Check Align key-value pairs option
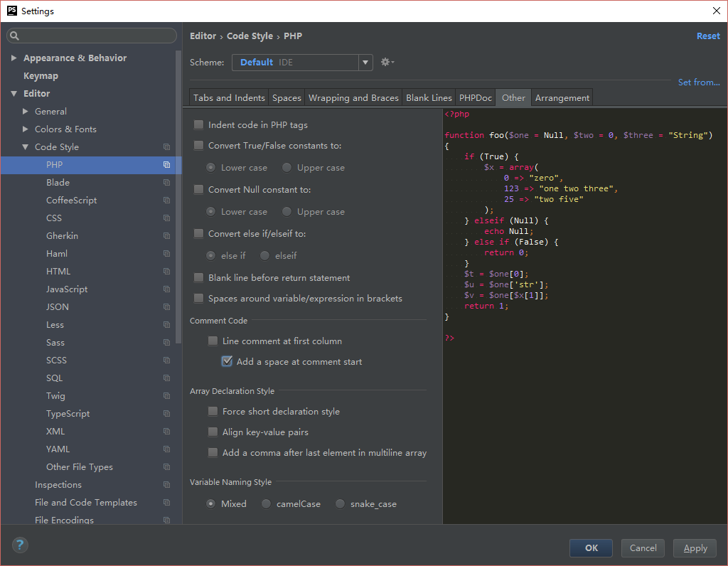The height and width of the screenshot is (566, 728). pyautogui.click(x=213, y=432)
